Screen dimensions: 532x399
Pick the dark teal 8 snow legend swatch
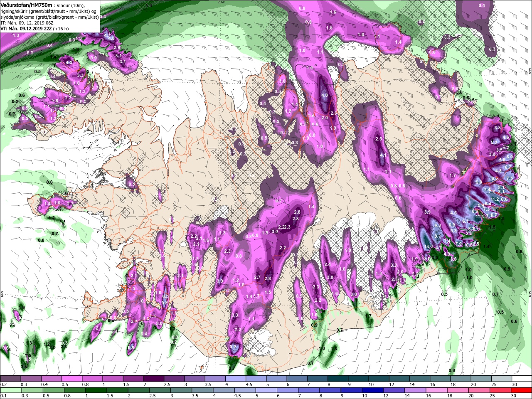point(337,379)
